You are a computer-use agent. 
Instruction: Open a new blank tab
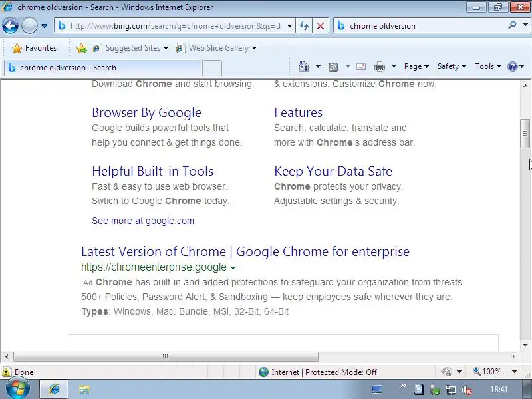(x=212, y=68)
